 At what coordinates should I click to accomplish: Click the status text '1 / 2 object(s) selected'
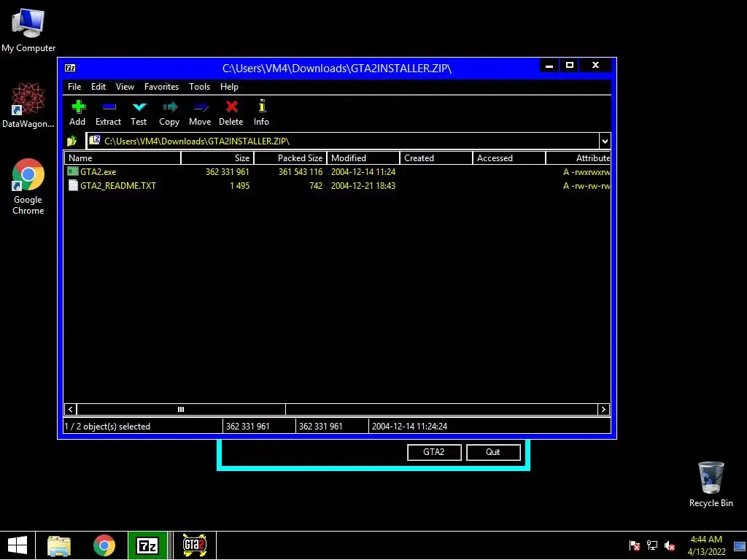(x=107, y=427)
